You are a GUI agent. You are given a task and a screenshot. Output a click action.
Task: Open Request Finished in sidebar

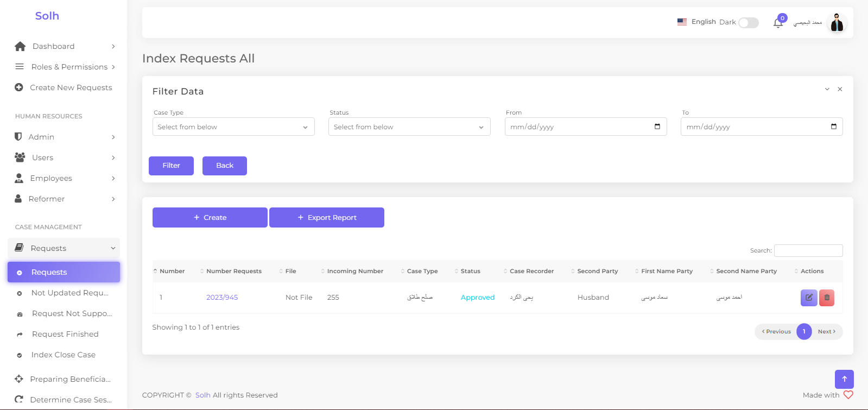point(65,334)
